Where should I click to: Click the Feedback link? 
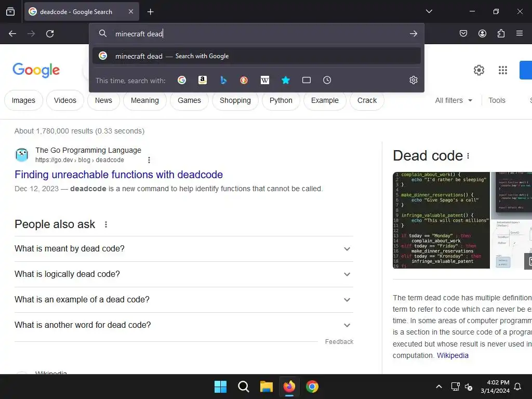pyautogui.click(x=339, y=342)
